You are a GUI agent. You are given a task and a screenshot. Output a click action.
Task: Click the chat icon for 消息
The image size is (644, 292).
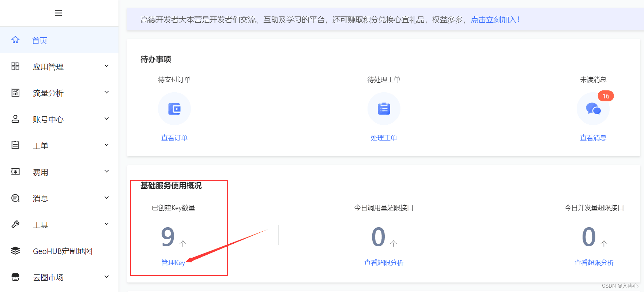pyautogui.click(x=15, y=198)
